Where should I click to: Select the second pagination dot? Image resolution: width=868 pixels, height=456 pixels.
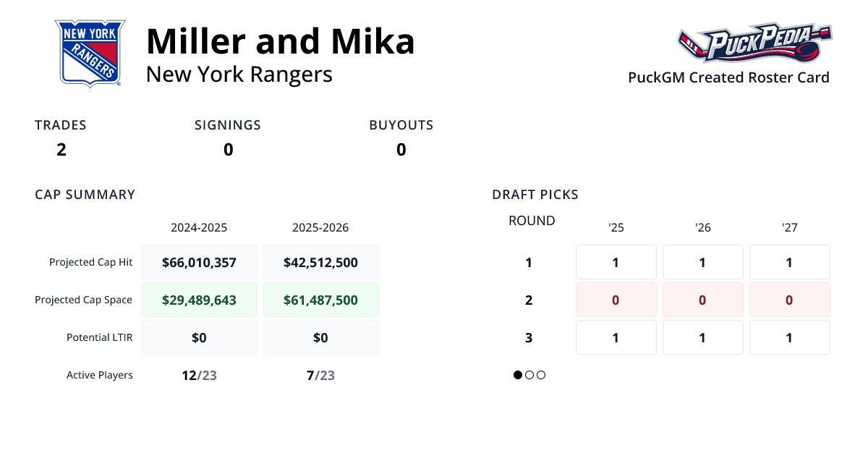coord(529,375)
